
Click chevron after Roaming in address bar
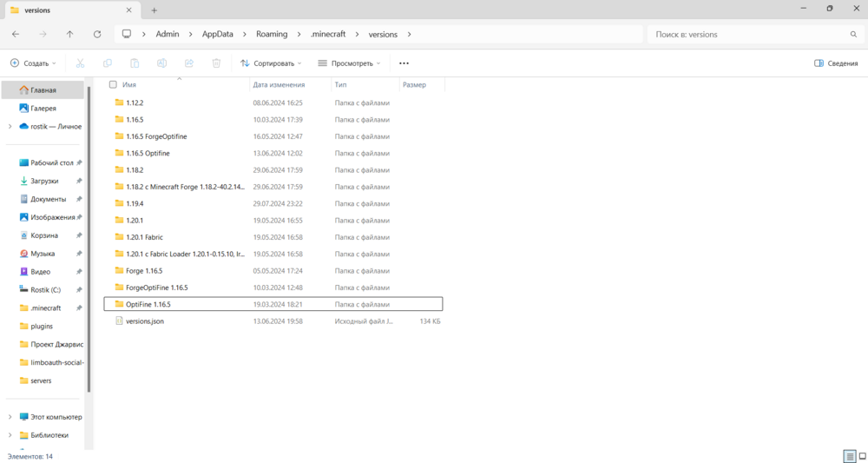(x=299, y=35)
